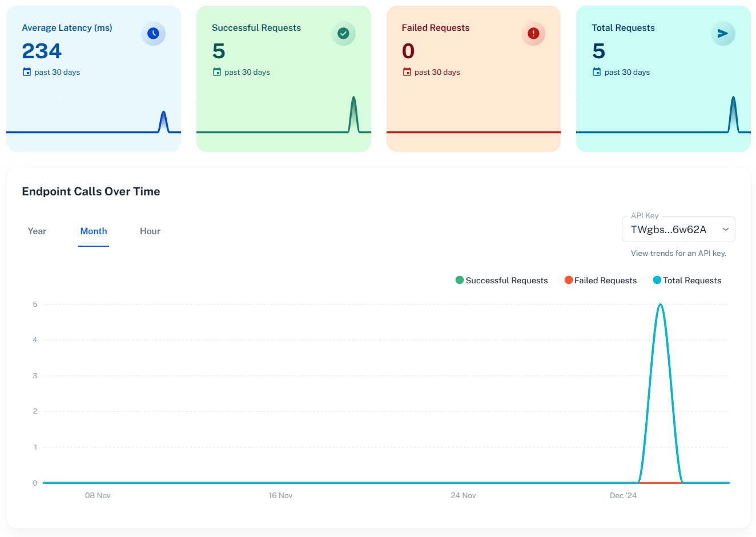Toggle Total Requests series in chart legend

pyautogui.click(x=687, y=280)
